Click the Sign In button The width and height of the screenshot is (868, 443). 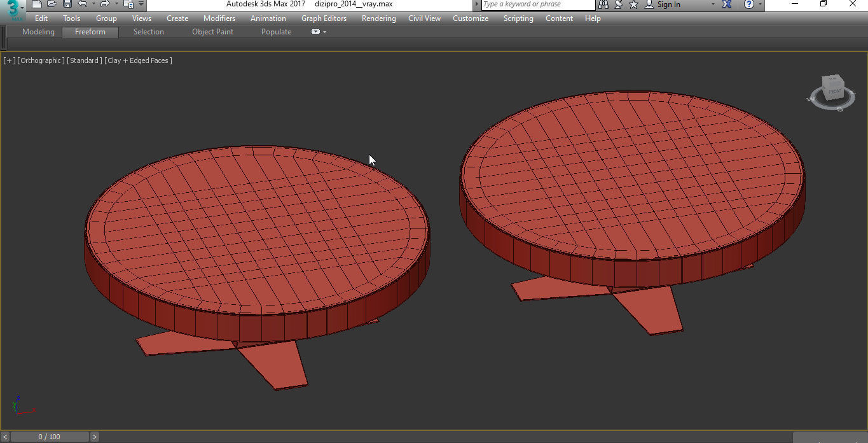coord(663,4)
